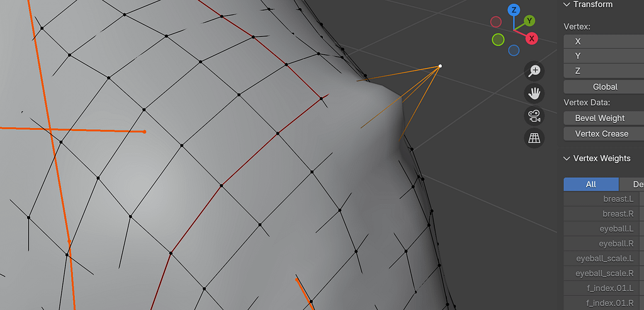Click the green Y axis gizmo handle
Screen dimensions: 644x310
pyautogui.click(x=530, y=21)
